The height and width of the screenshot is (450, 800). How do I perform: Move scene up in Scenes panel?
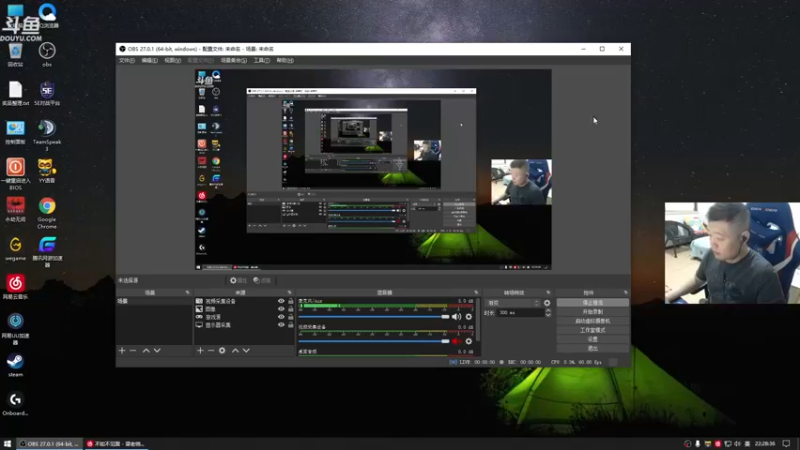coord(146,351)
